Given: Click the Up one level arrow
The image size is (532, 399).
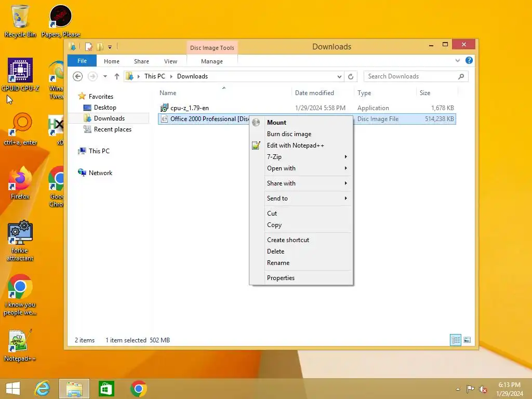Looking at the screenshot, I should click(x=117, y=76).
